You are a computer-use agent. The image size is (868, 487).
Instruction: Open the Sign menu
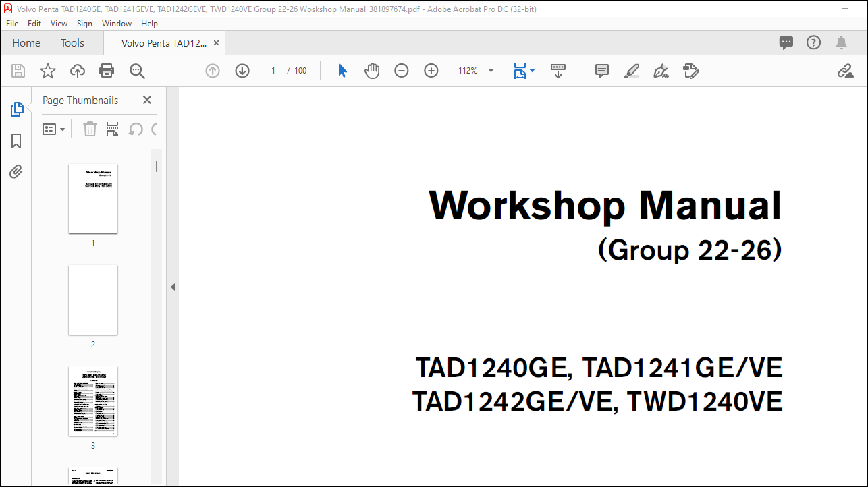coord(84,23)
